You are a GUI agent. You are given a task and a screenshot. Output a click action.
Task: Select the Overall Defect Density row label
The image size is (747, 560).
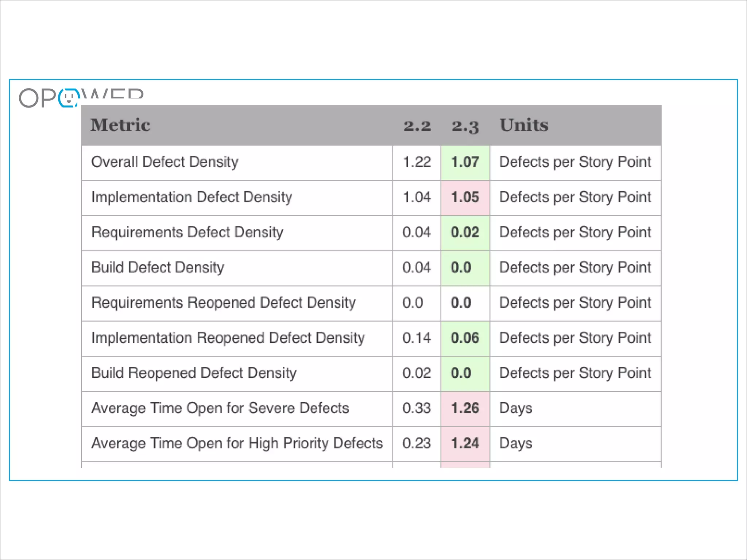(165, 162)
